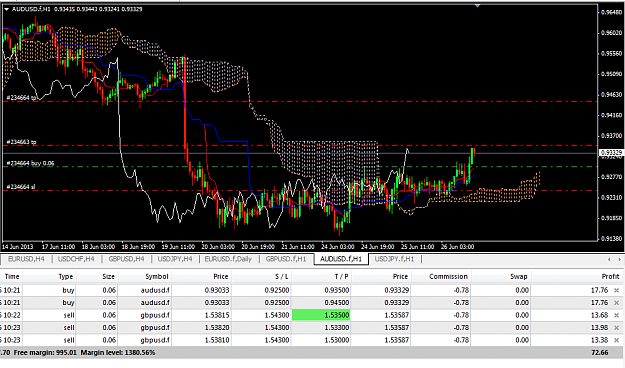Switch to the EURUSD,H4 chart tab
Screen dimensions: 625x368
26,259
